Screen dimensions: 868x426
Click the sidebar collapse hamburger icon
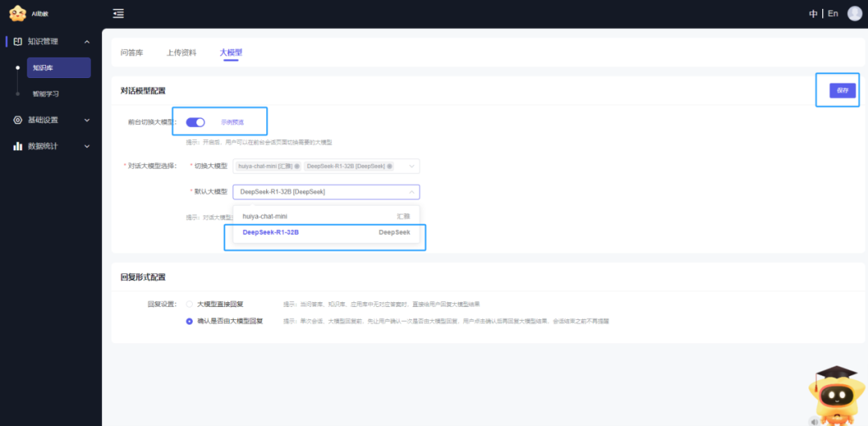point(118,14)
